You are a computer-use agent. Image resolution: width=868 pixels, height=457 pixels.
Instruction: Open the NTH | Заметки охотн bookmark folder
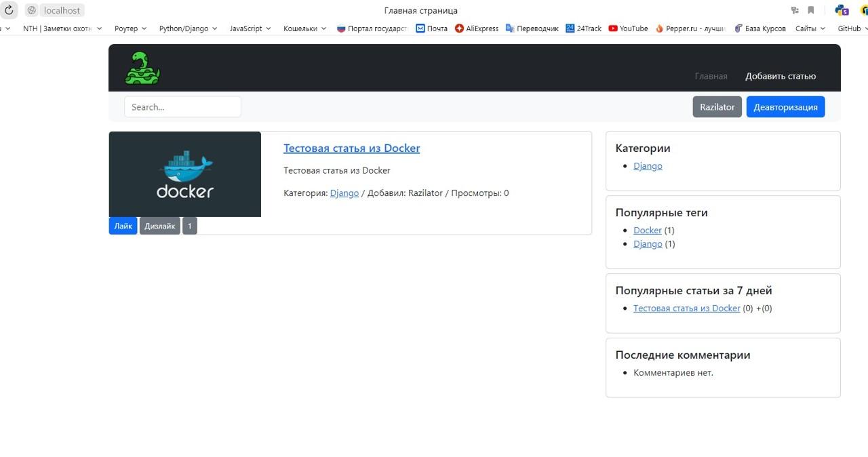(x=62, y=28)
